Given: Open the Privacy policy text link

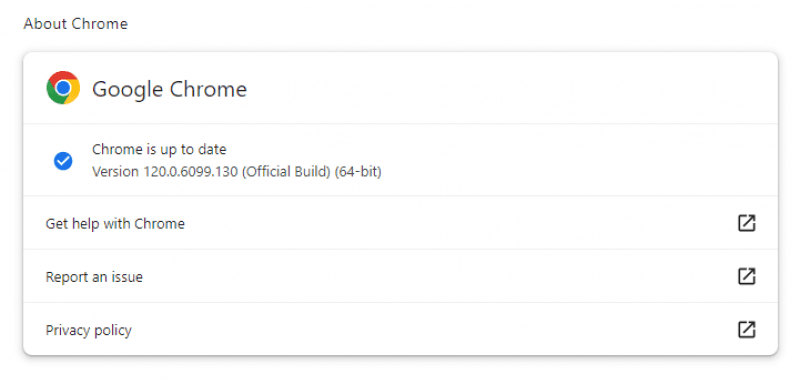Looking at the screenshot, I should pyautogui.click(x=89, y=330).
